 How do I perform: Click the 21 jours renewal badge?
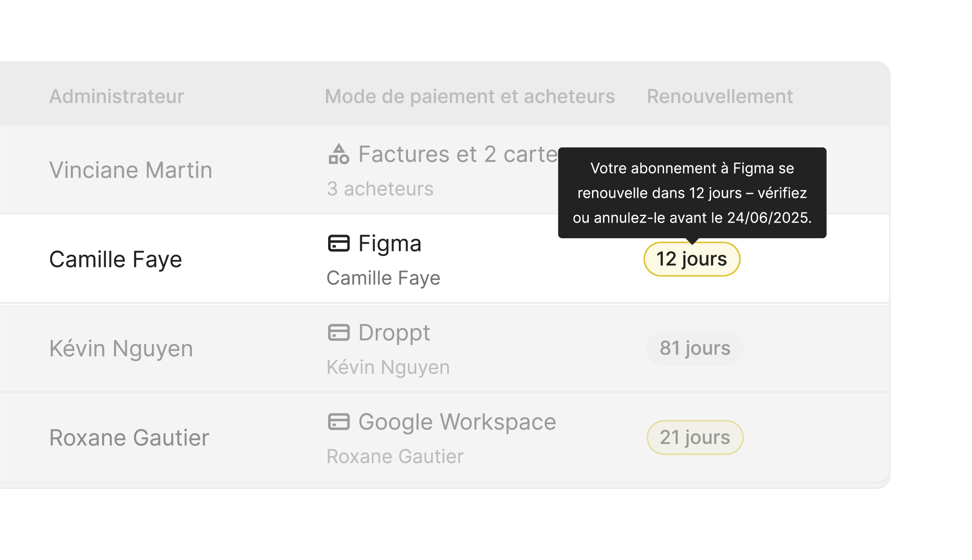(695, 437)
